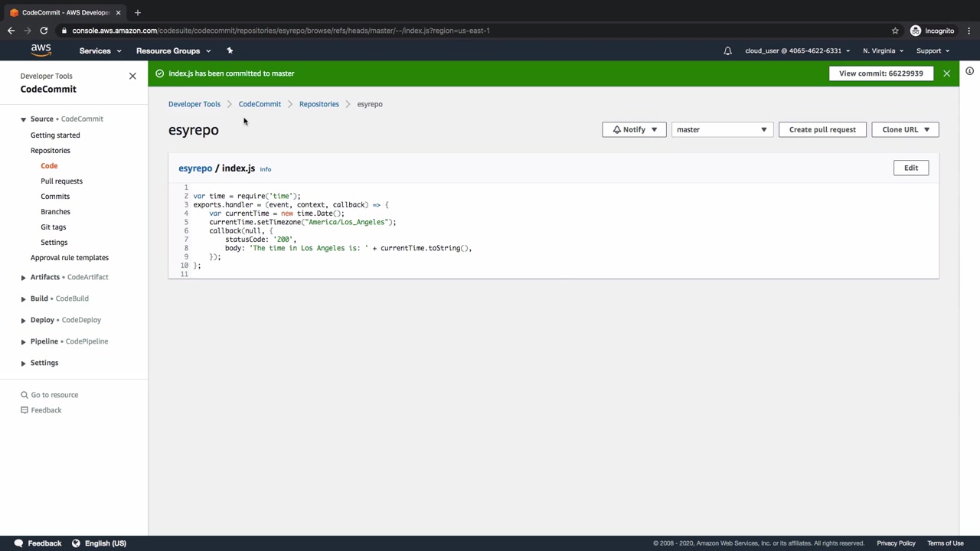The height and width of the screenshot is (551, 980).
Task: Click the Repositories breadcrumb link
Action: [x=319, y=104]
